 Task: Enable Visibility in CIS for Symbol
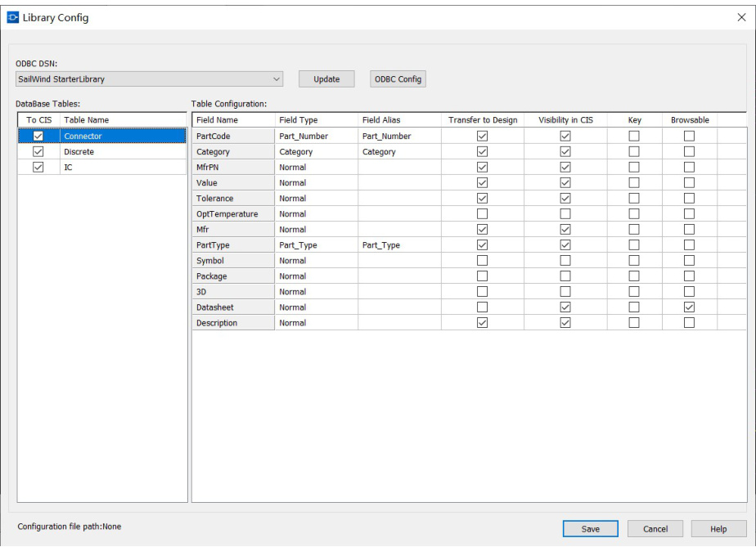[x=565, y=261]
